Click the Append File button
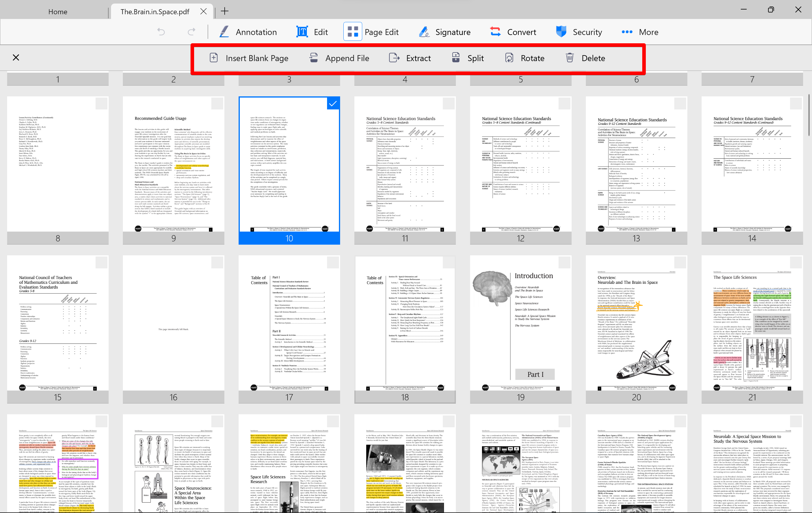The height and width of the screenshot is (513, 812). [x=339, y=58]
